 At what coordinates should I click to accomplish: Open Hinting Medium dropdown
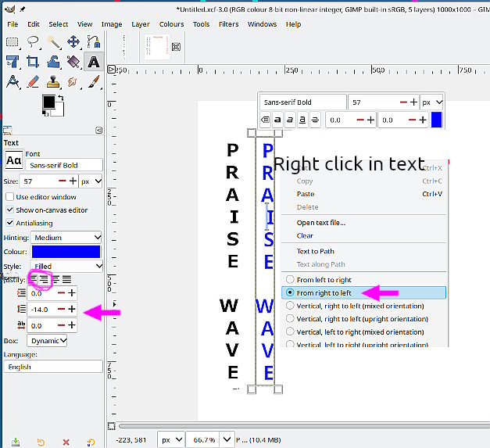[x=66, y=238]
